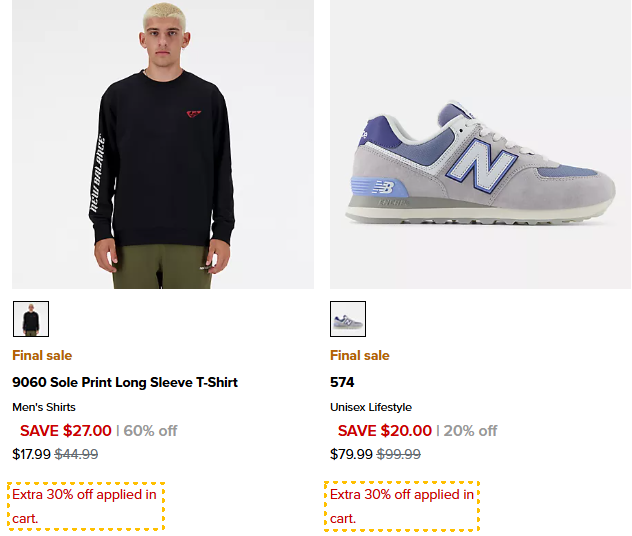Click the $79.99 sale price
This screenshot has height=536, width=632.
[x=351, y=454]
